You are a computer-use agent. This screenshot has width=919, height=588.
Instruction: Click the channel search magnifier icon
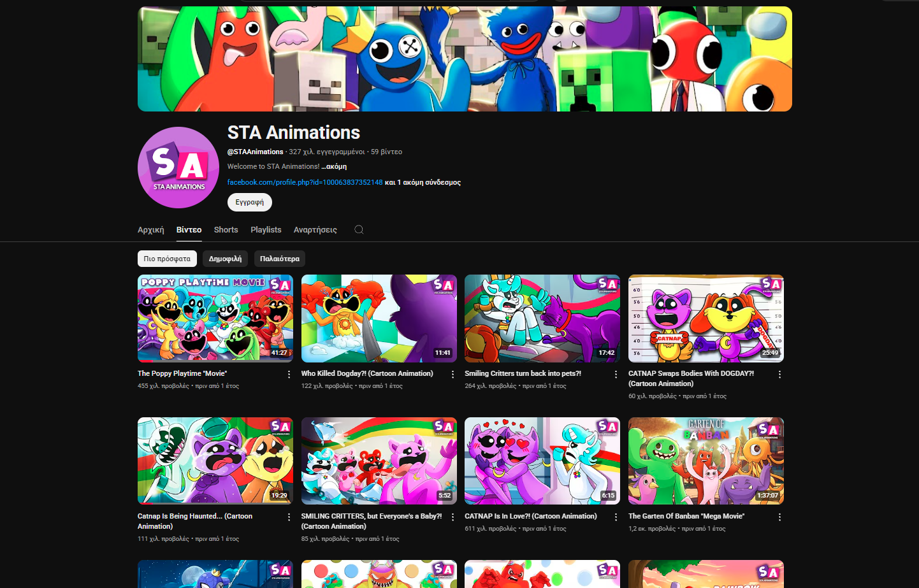(359, 229)
